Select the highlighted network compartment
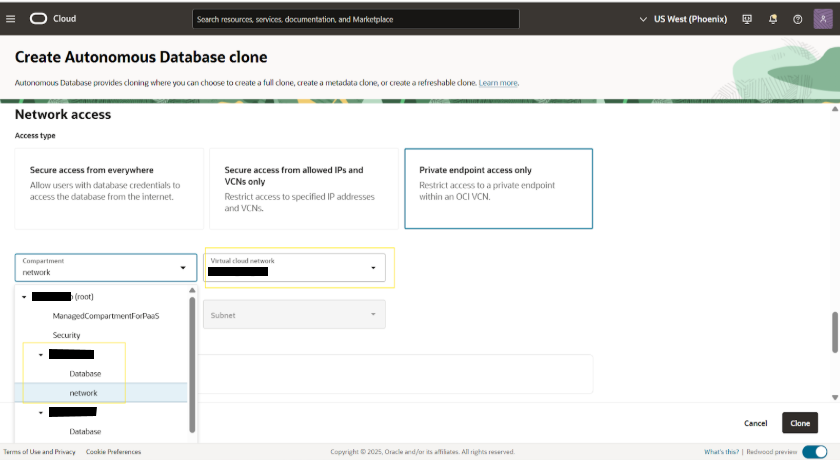The image size is (840, 460). [83, 393]
